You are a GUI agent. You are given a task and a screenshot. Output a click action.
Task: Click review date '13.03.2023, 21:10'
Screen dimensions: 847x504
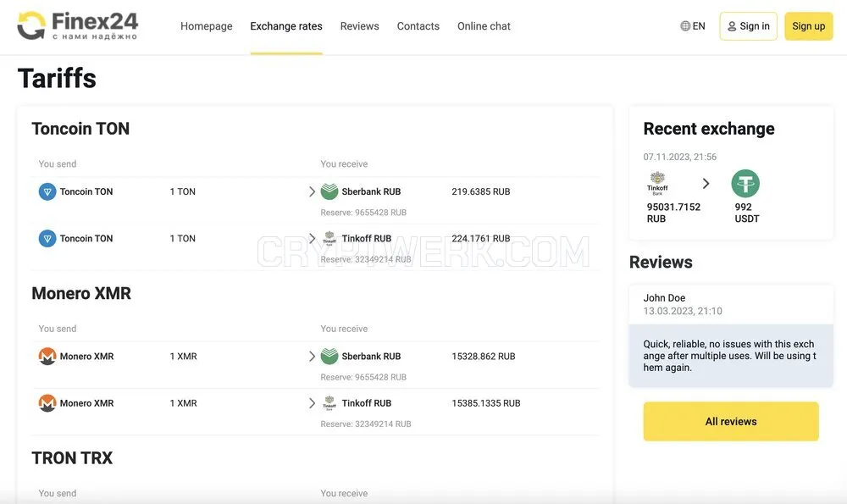pos(682,311)
